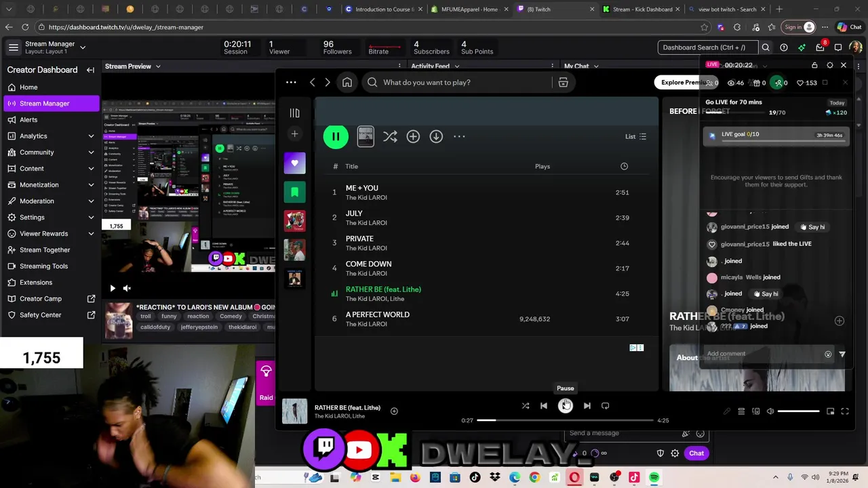Open Liked Songs playlist in sidebar

pyautogui.click(x=294, y=163)
